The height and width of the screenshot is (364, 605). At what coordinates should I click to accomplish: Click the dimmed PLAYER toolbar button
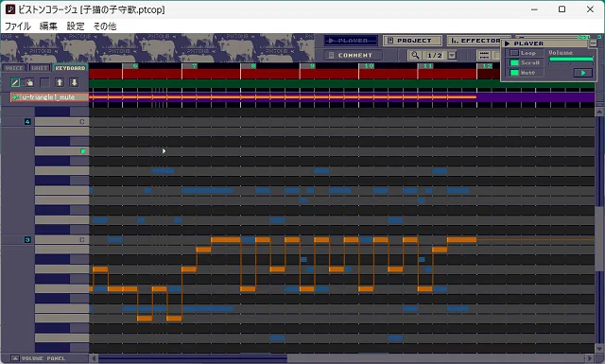click(x=351, y=41)
